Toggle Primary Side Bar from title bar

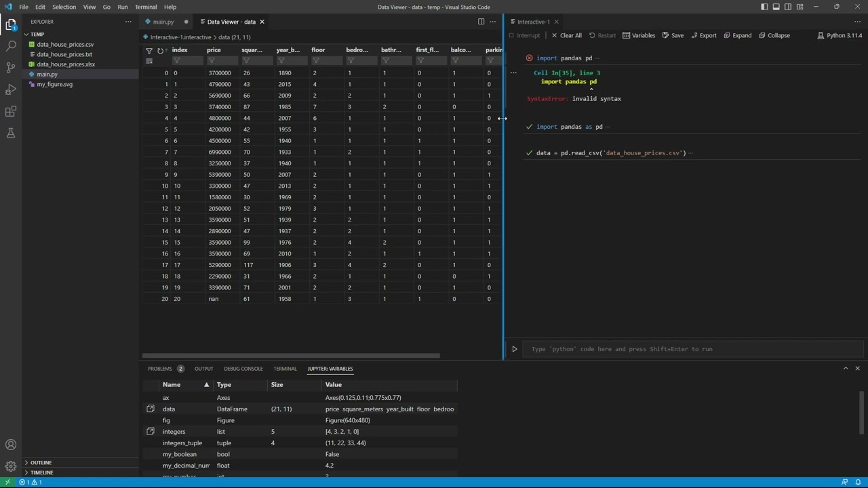tap(764, 7)
